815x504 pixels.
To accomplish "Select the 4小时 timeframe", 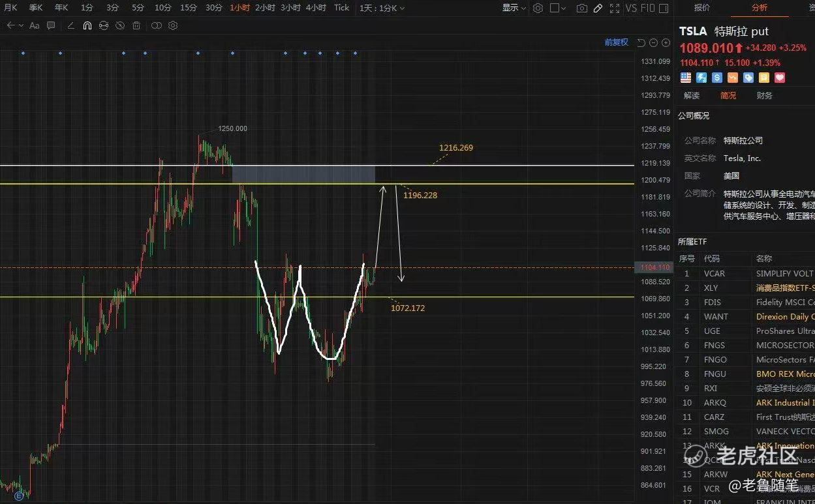I will pos(316,8).
